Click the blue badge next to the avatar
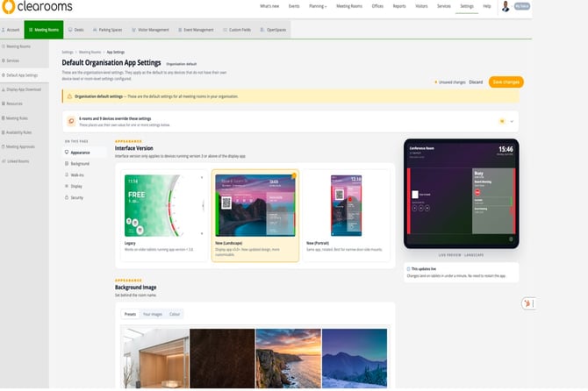The width and height of the screenshot is (588, 391). (522, 6)
